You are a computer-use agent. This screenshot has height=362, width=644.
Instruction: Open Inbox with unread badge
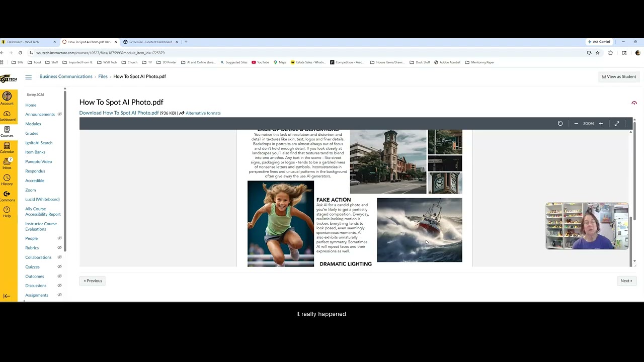pos(7,164)
